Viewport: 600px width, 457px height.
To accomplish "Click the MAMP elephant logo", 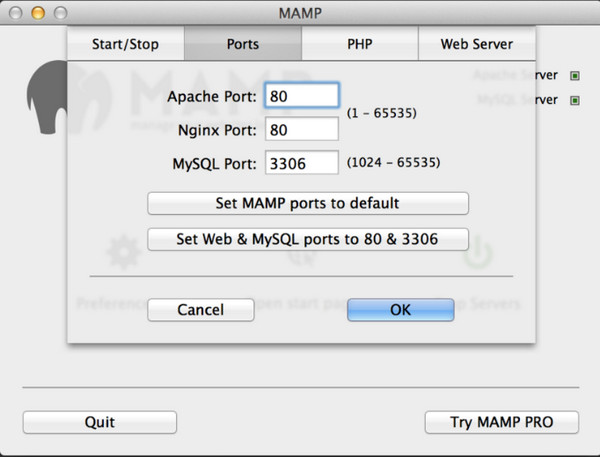I will [46, 97].
